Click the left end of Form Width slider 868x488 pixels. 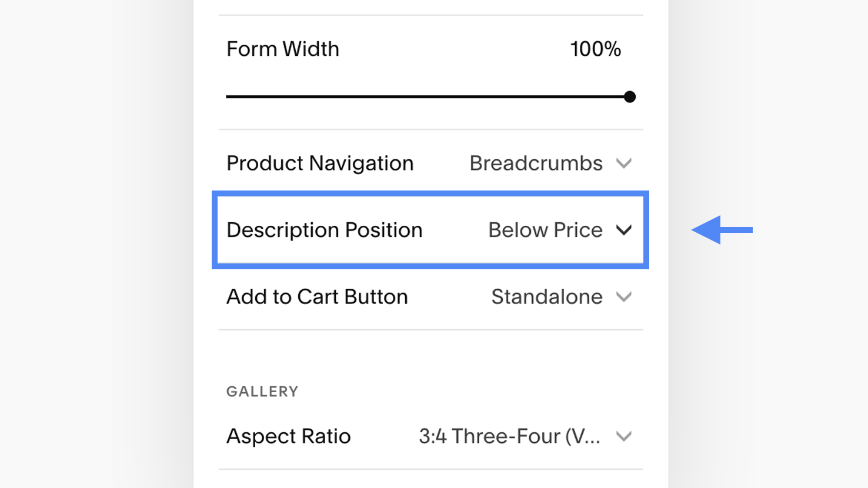coord(229,97)
